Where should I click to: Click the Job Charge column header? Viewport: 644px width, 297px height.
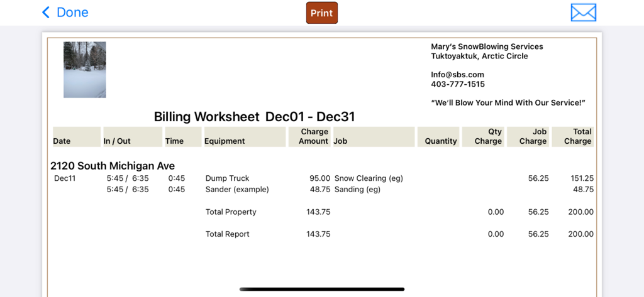528,137
